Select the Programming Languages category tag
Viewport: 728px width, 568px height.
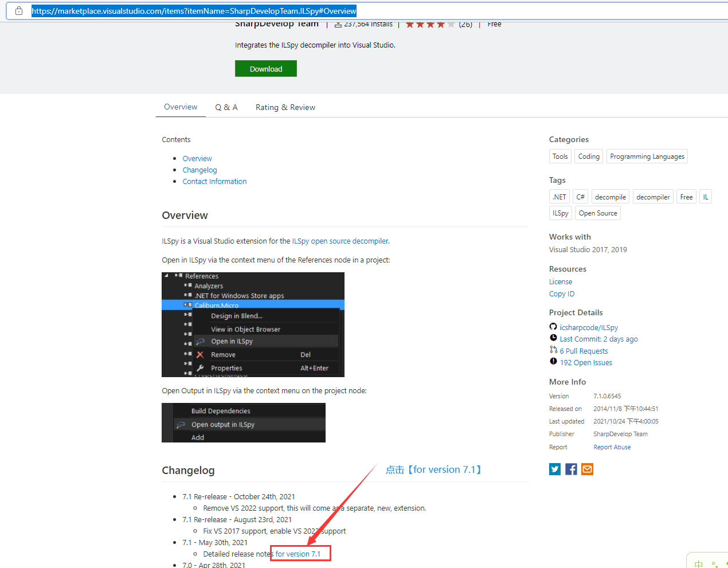[647, 156]
